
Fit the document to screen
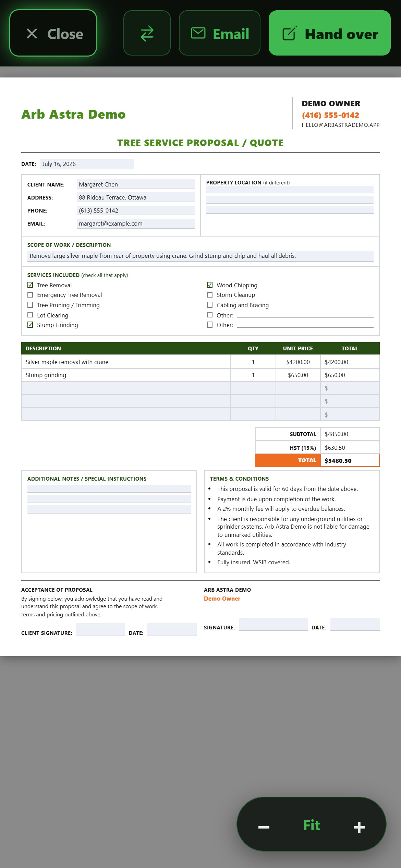tap(312, 825)
